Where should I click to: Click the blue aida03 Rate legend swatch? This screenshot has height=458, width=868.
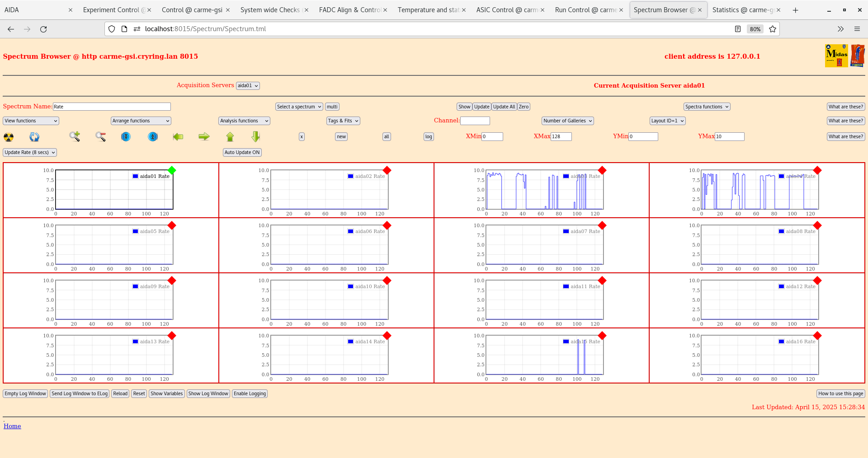pos(566,176)
